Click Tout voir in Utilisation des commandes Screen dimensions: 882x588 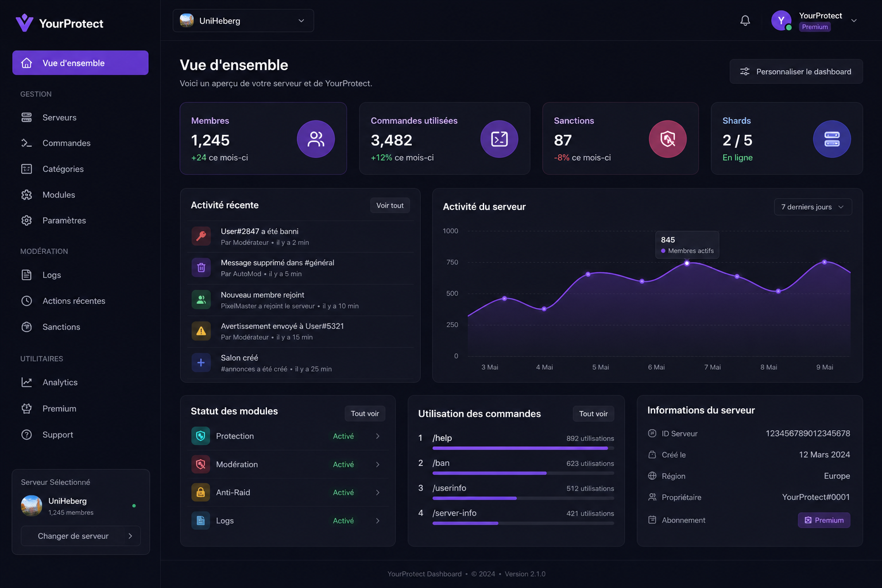click(x=593, y=413)
